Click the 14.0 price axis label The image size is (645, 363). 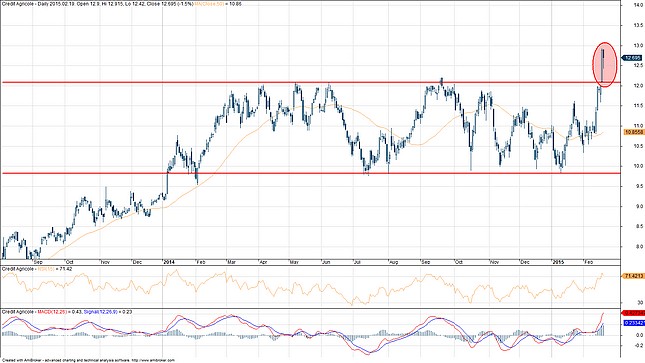click(x=639, y=5)
